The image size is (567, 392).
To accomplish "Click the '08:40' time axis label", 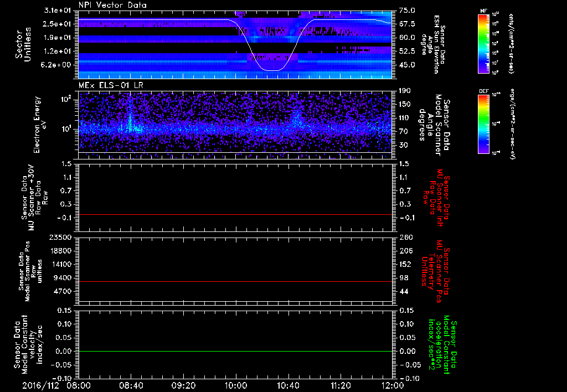I will (131, 385).
